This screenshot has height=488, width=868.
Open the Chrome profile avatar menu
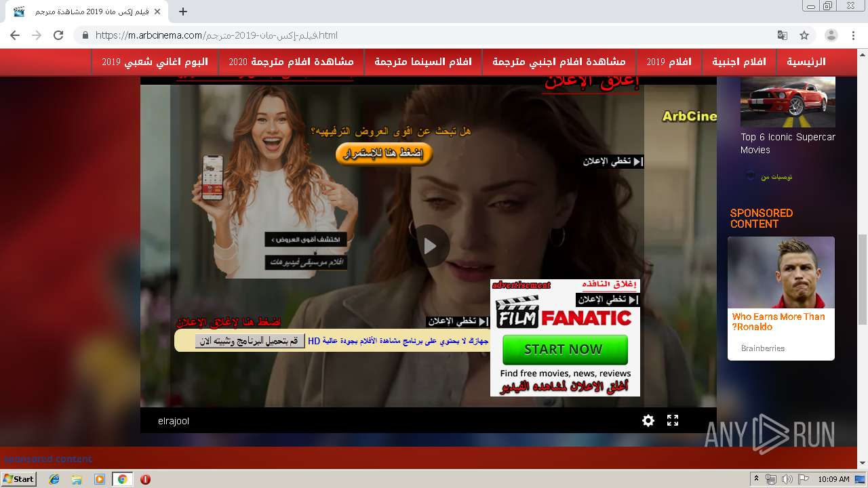tap(831, 35)
